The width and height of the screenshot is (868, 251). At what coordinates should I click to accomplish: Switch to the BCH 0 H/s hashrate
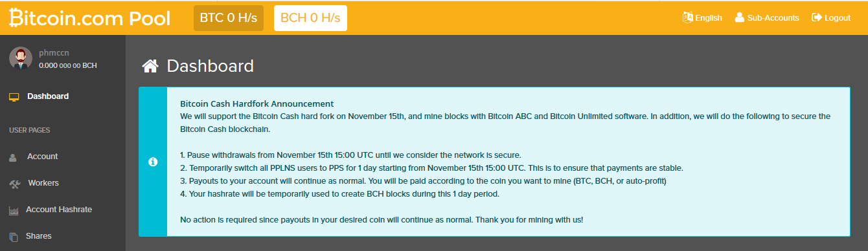tap(310, 18)
